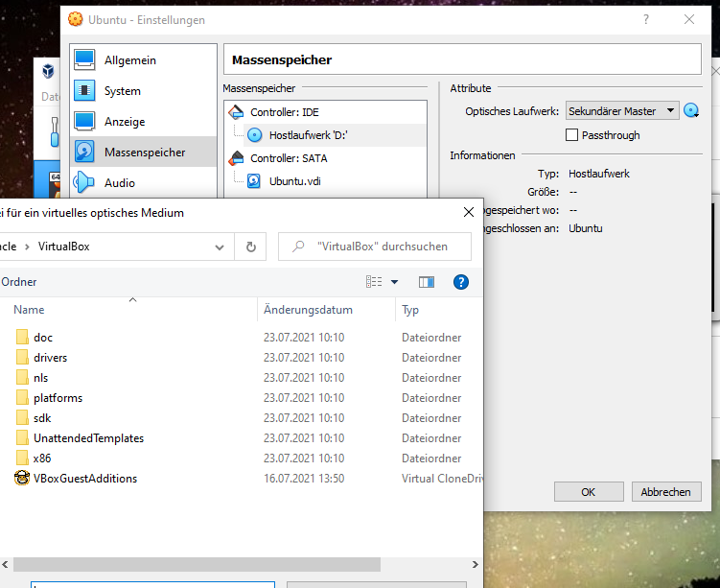Image resolution: width=720 pixels, height=588 pixels.
Task: Click the IDE controller icon
Action: pyautogui.click(x=236, y=111)
